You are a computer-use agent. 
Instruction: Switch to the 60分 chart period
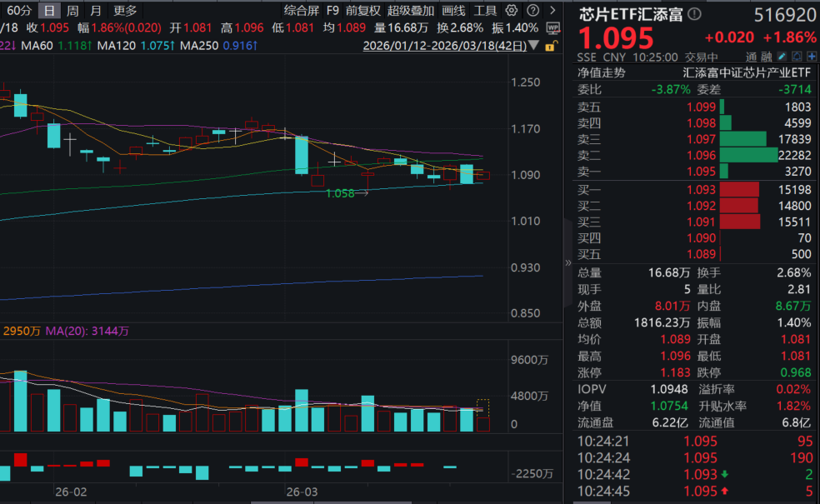pos(18,11)
